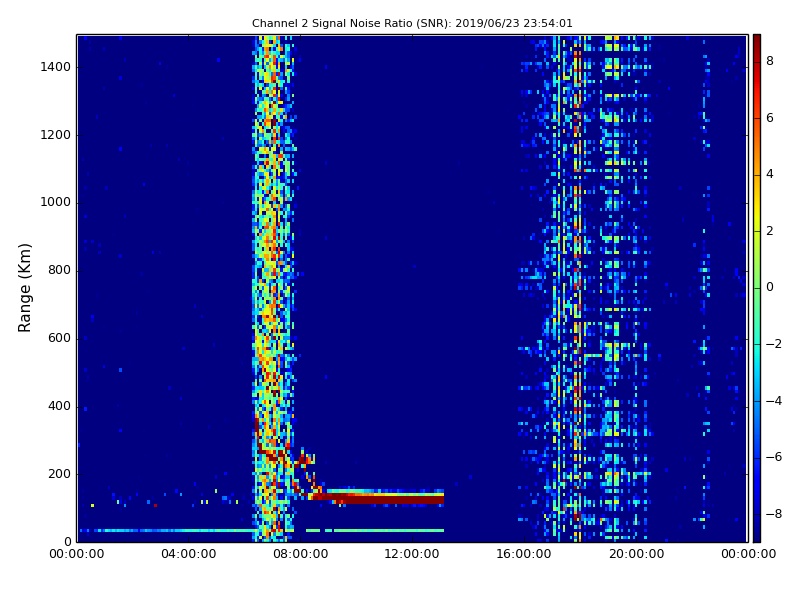The image size is (800, 600).
Task: Click the 1000 tick label on the range axis
Action: [55, 202]
